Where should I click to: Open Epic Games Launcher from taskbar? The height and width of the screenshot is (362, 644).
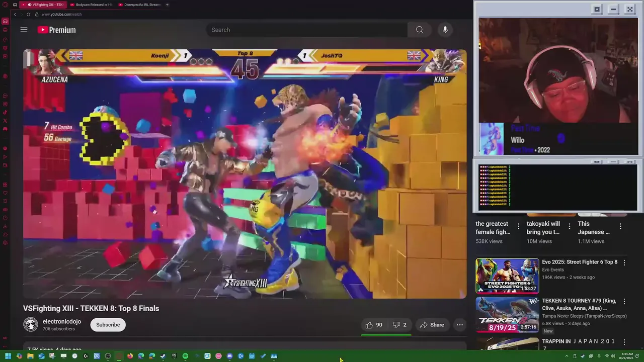(x=174, y=356)
